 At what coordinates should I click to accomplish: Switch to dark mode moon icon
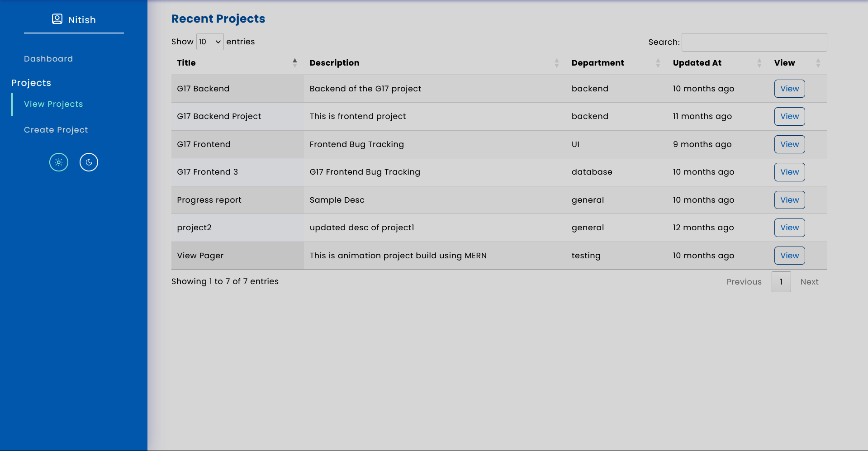pyautogui.click(x=89, y=162)
